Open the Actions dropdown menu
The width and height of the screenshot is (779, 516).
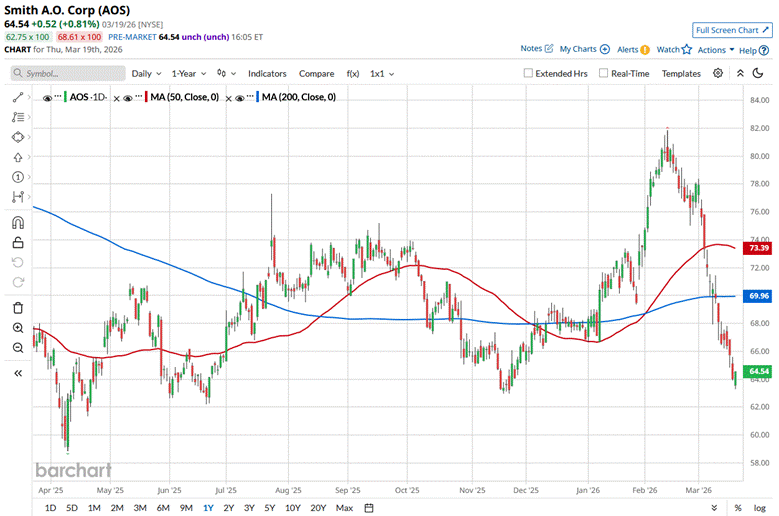click(716, 50)
